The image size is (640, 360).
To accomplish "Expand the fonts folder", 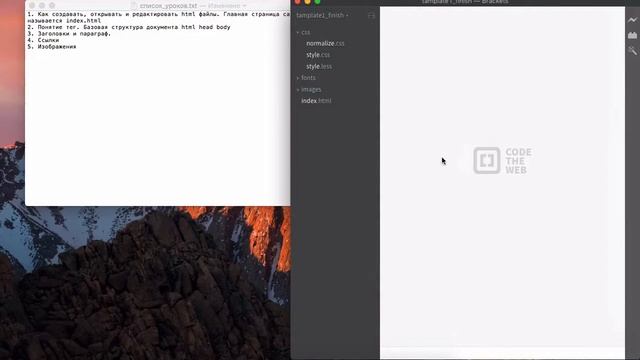I will coord(306,78).
